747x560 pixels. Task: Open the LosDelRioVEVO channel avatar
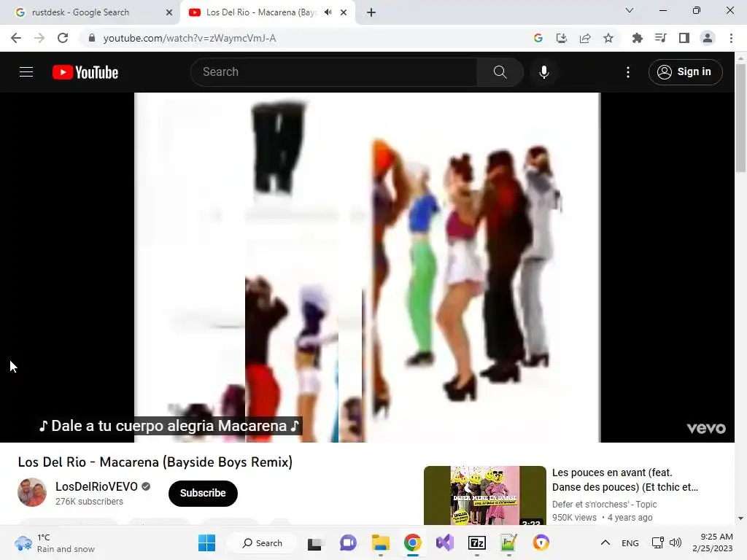click(32, 492)
